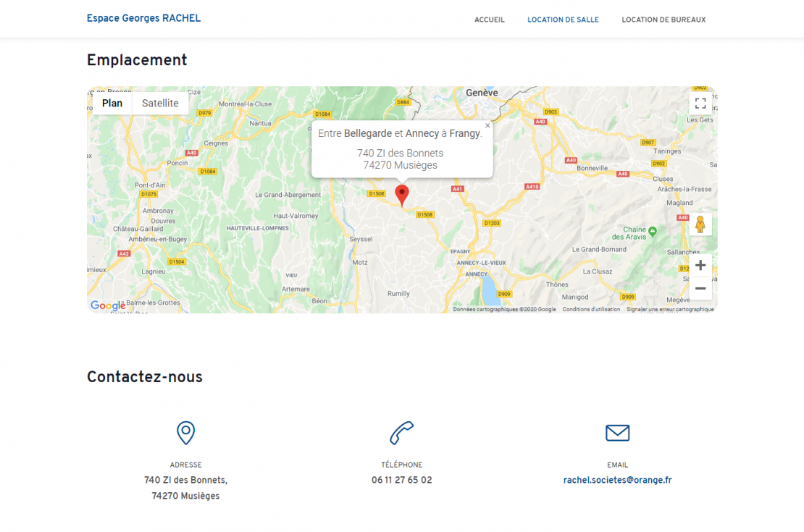Click the Contactez-nous heading
Screen dimensions: 804x532
click(x=145, y=377)
